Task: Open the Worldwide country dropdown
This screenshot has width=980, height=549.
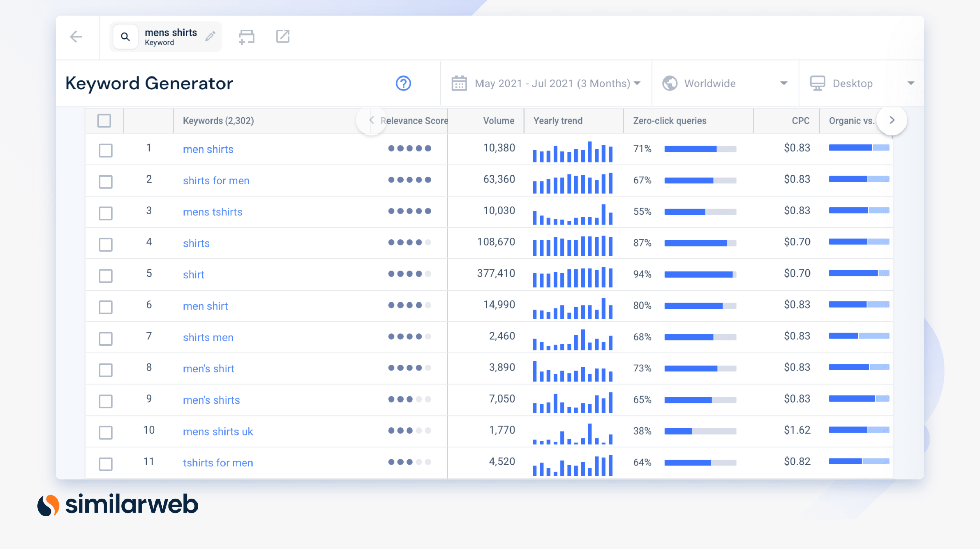Action: tap(725, 83)
